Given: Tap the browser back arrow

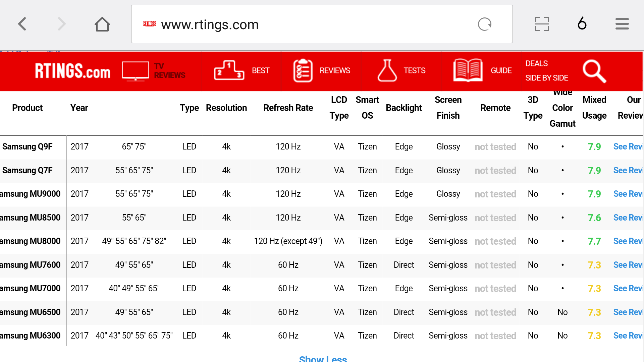Looking at the screenshot, I should pos(22,24).
